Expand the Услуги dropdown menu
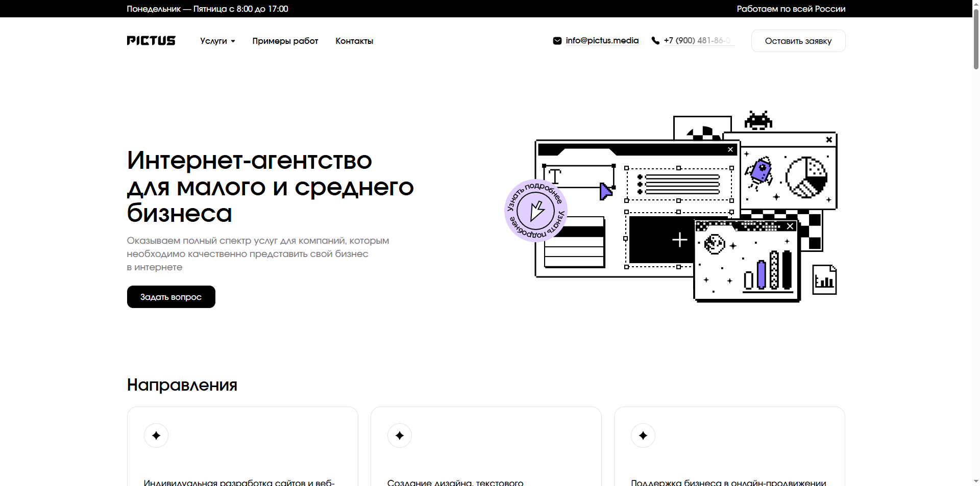 tap(213, 41)
